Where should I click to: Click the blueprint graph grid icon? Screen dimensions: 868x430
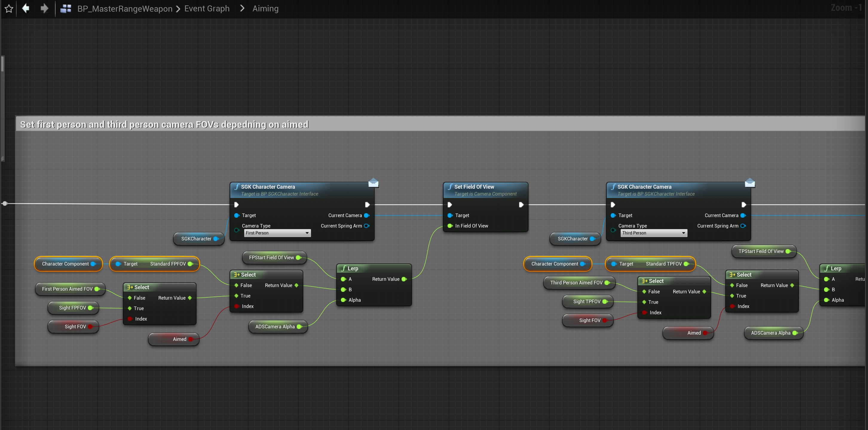click(66, 9)
